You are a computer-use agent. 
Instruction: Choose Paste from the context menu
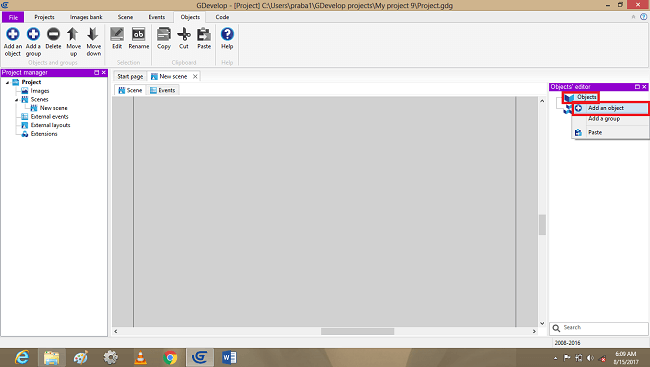(x=610, y=132)
